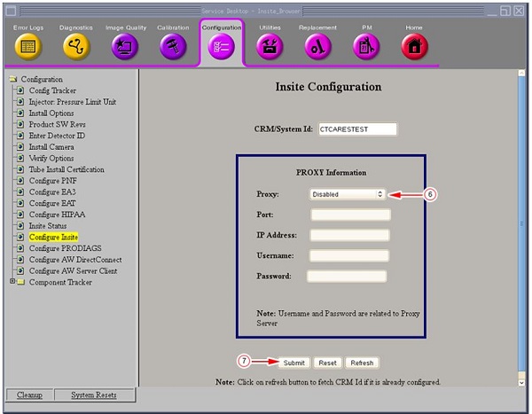Collapse the Configuration folder in tree
532x414 pixels.
pyautogui.click(x=12, y=80)
